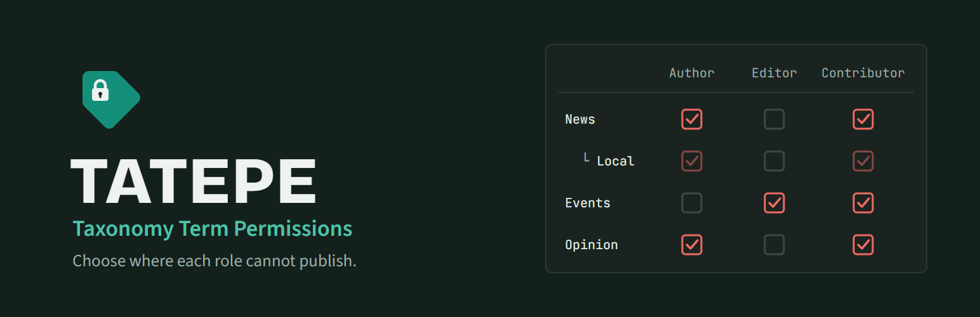The height and width of the screenshot is (317, 980).
Task: Uncheck Contributor box for Events
Action: [863, 203]
